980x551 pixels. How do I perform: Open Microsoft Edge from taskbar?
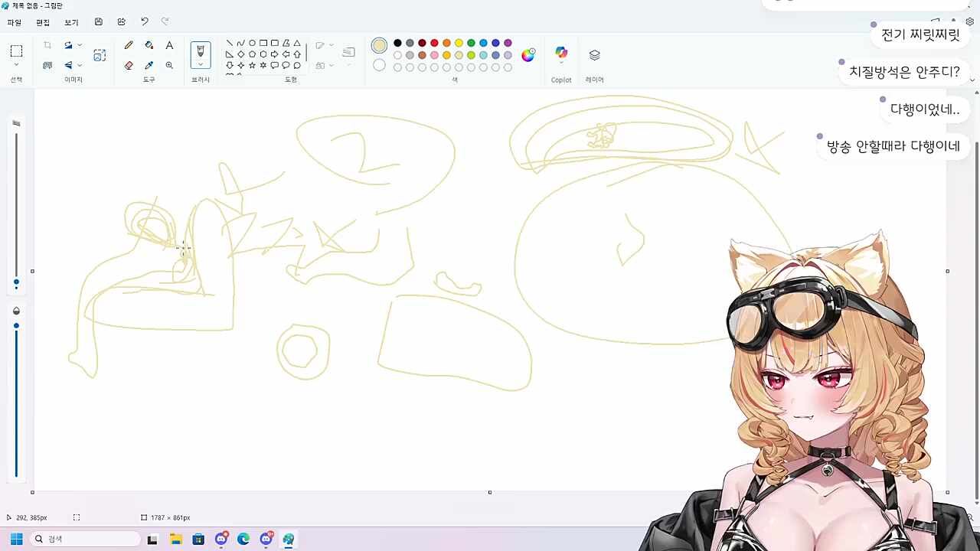pyautogui.click(x=243, y=539)
